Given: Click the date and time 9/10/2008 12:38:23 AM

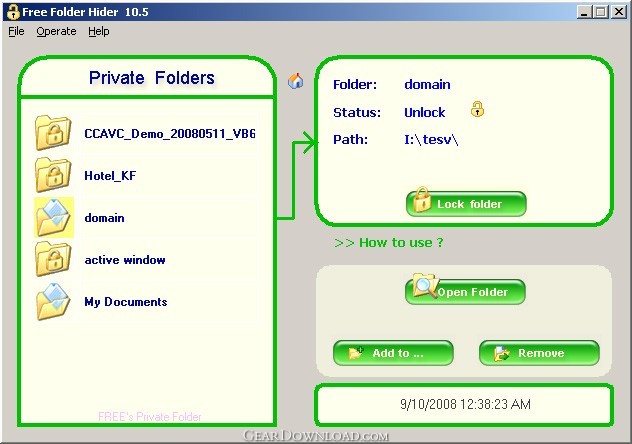Looking at the screenshot, I should point(465,404).
